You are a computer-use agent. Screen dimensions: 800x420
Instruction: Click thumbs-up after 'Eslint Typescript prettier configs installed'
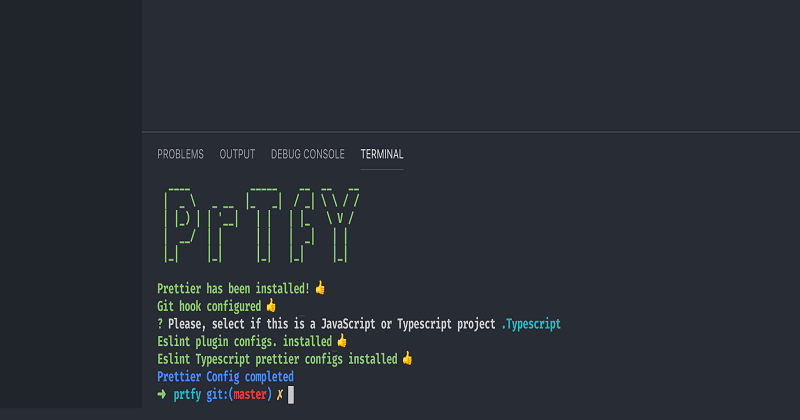pyautogui.click(x=407, y=358)
